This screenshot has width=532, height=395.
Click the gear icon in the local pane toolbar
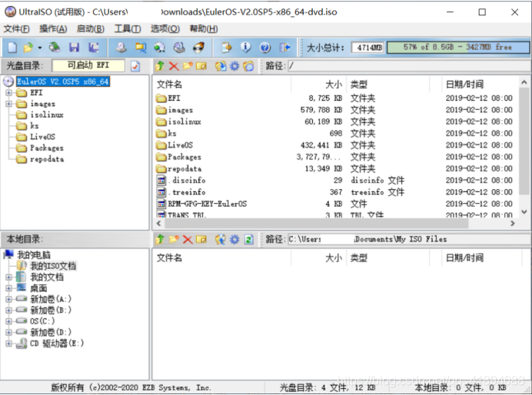pyautogui.click(x=234, y=239)
